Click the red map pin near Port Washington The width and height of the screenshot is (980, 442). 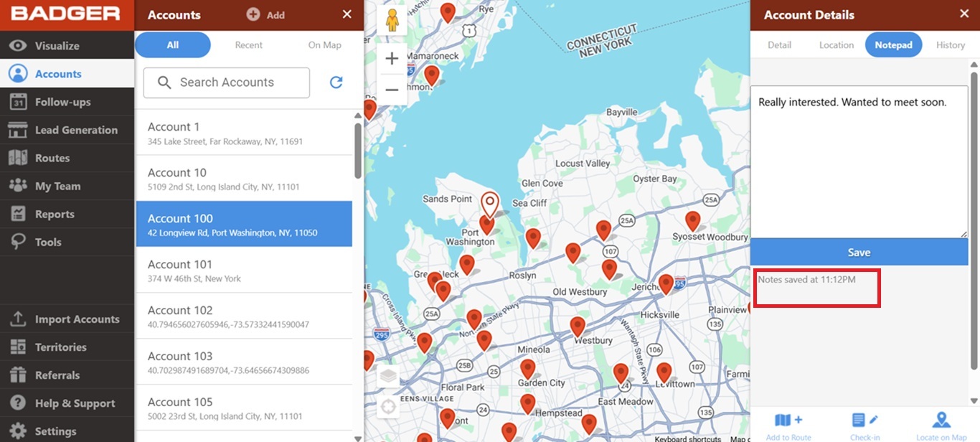[487, 225]
